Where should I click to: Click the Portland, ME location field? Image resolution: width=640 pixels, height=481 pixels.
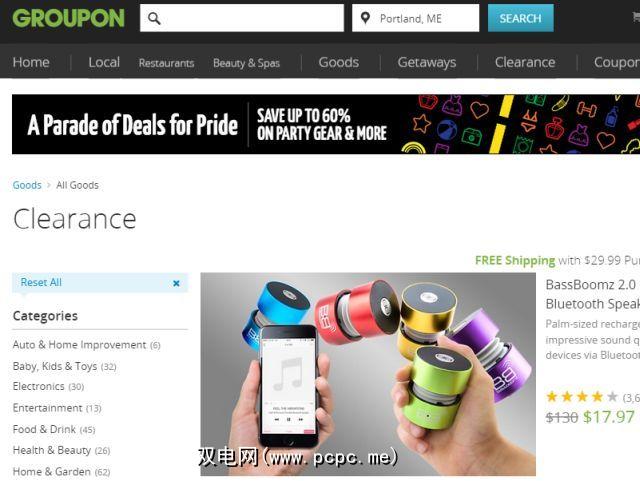click(416, 18)
